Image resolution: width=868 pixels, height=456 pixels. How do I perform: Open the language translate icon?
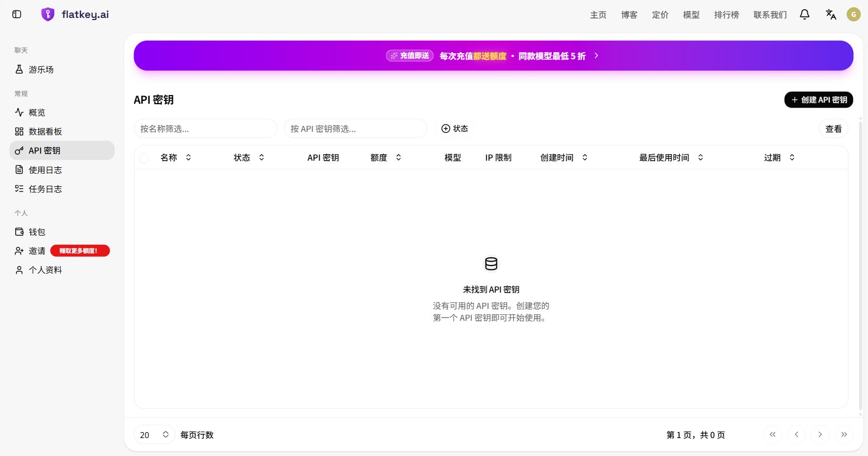click(831, 15)
